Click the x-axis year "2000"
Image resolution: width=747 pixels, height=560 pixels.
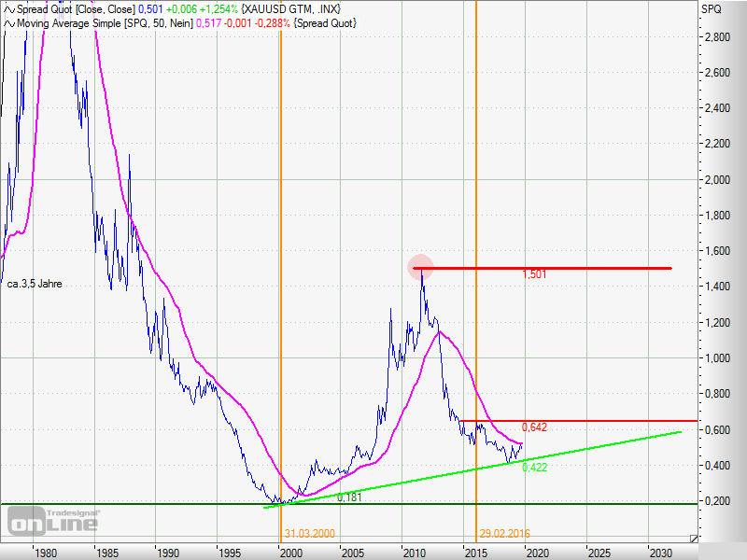pos(292,553)
